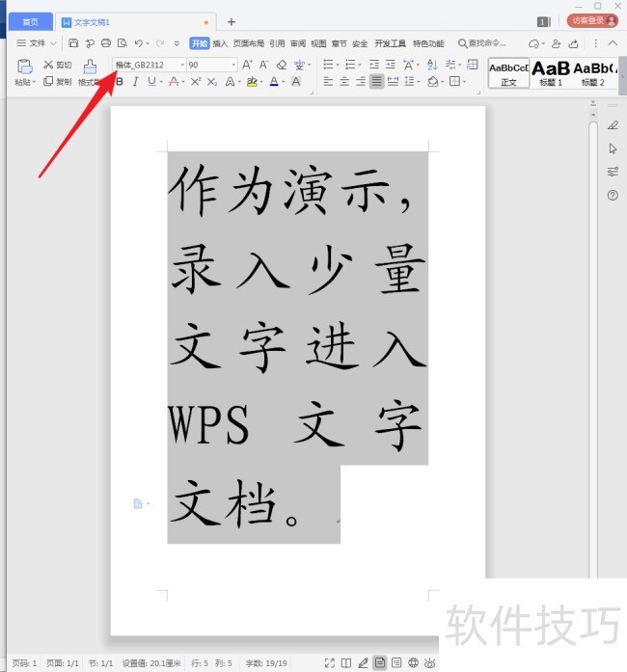Toggle strikethrough formatting
Screen dimensions: 627x672
pos(174,81)
